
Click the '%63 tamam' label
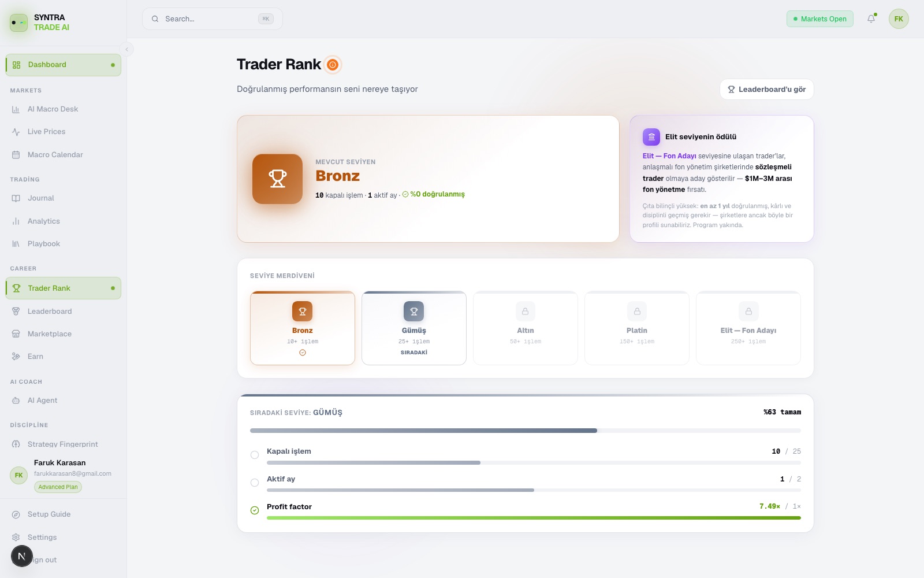pyautogui.click(x=782, y=412)
